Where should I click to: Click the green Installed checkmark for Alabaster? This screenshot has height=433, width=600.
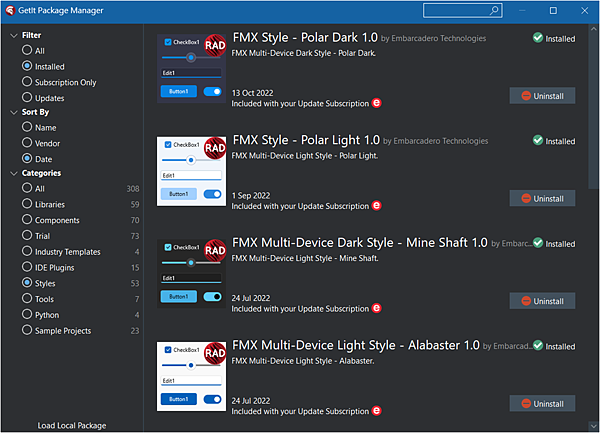538,345
